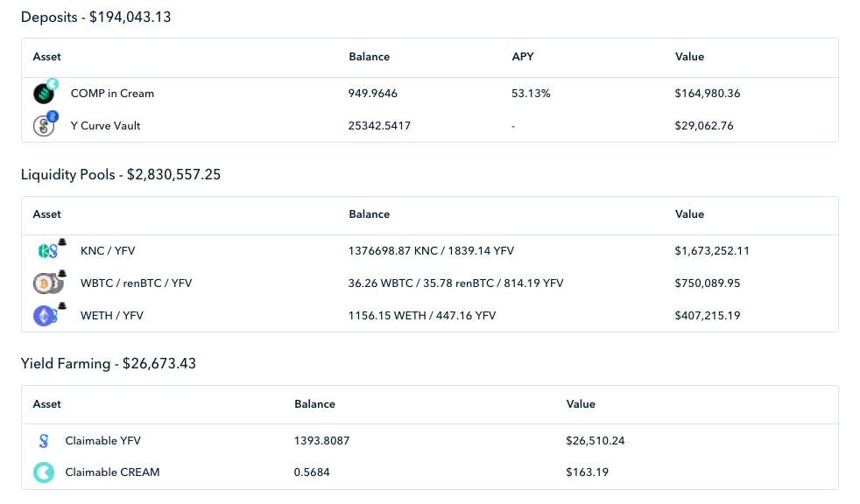Viewport: 860px width, 504px height.
Task: Click the Value header in Yield Farming table
Action: click(581, 403)
